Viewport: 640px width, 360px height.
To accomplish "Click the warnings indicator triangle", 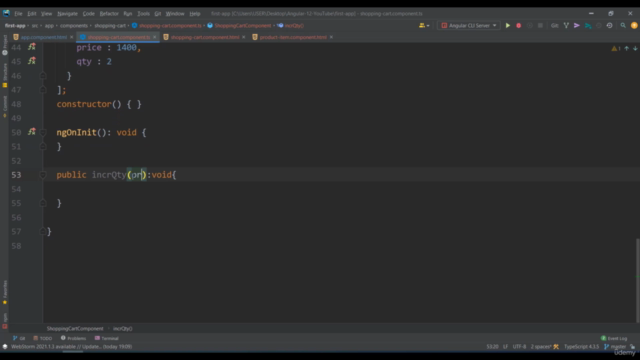I will (x=616, y=48).
